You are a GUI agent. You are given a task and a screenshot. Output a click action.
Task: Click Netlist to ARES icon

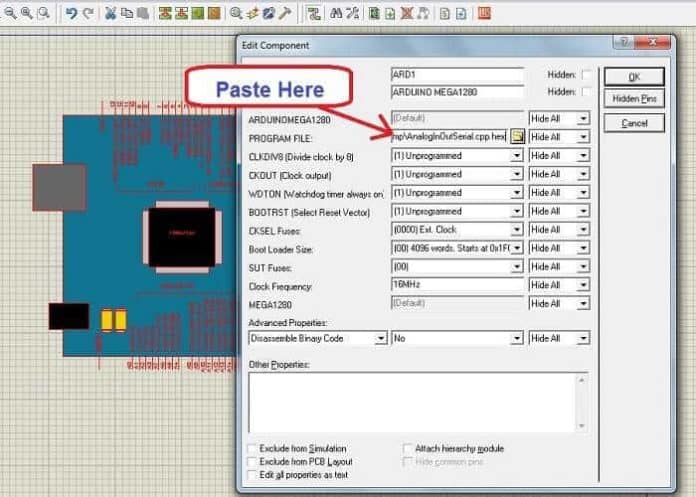tap(484, 13)
